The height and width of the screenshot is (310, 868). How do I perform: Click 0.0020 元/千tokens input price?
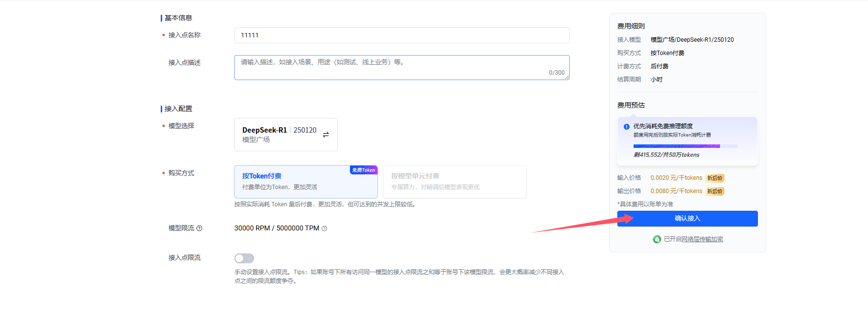(676, 178)
